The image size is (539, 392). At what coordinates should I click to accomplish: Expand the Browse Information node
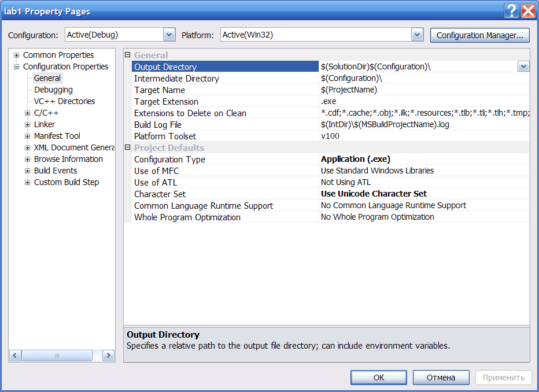[28, 159]
